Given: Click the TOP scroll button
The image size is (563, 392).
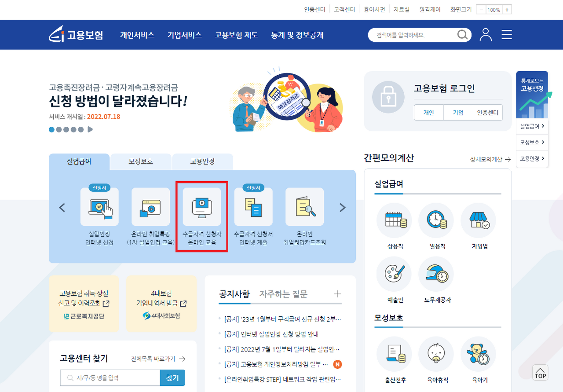Looking at the screenshot, I should point(540,373).
